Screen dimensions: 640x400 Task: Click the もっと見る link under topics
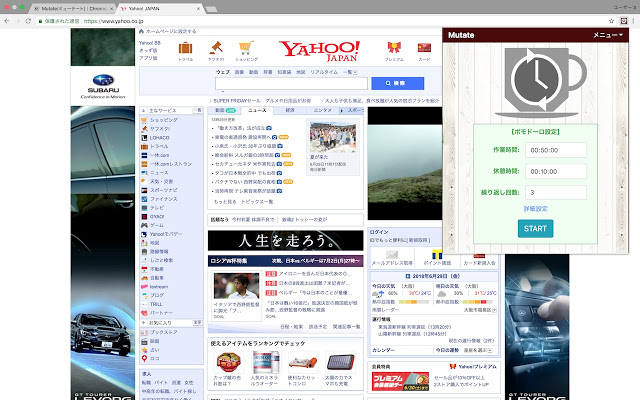225,202
